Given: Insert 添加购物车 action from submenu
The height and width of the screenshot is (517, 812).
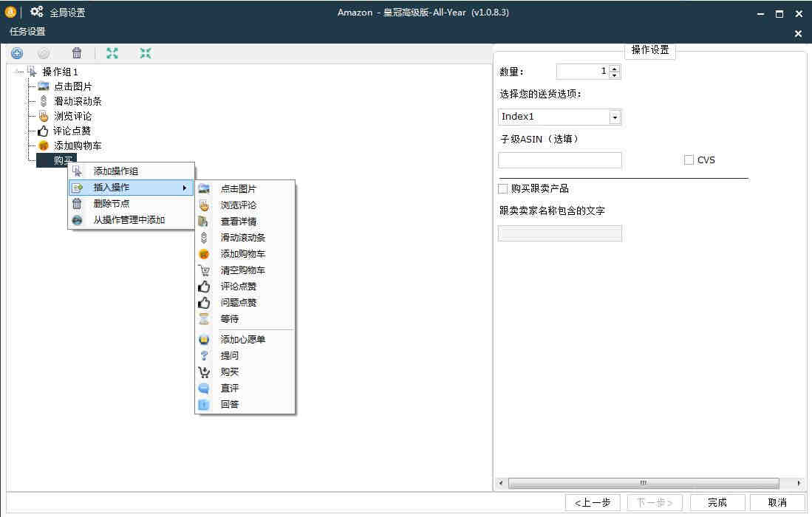Looking at the screenshot, I should click(245, 253).
